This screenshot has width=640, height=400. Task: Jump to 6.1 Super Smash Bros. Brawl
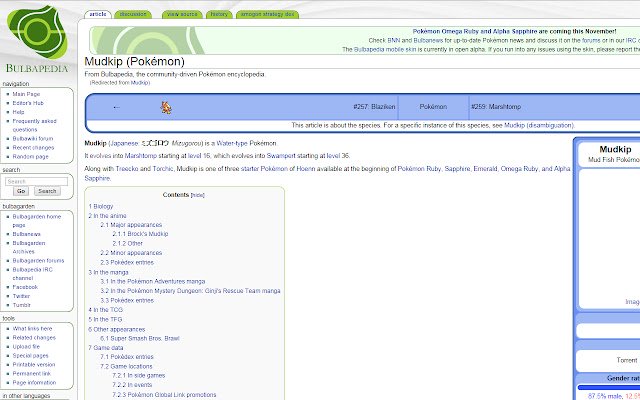coord(140,339)
